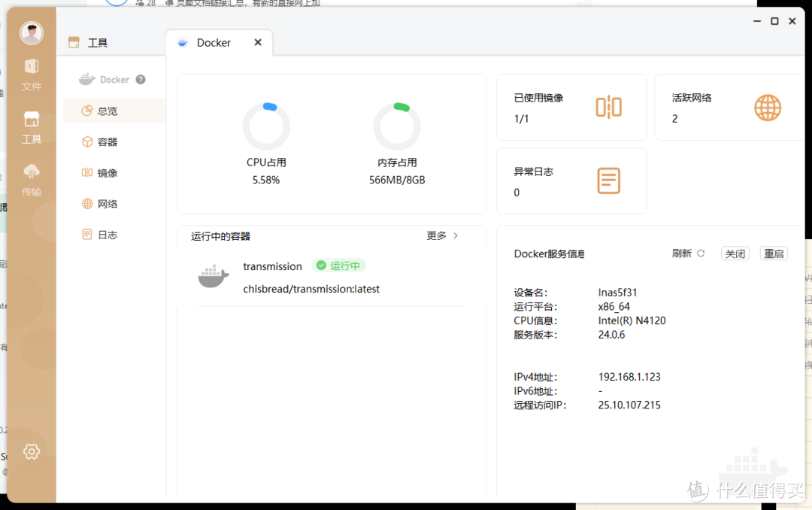Click 关闭 to stop Docker service
Screen dimensions: 812x510
coord(735,253)
